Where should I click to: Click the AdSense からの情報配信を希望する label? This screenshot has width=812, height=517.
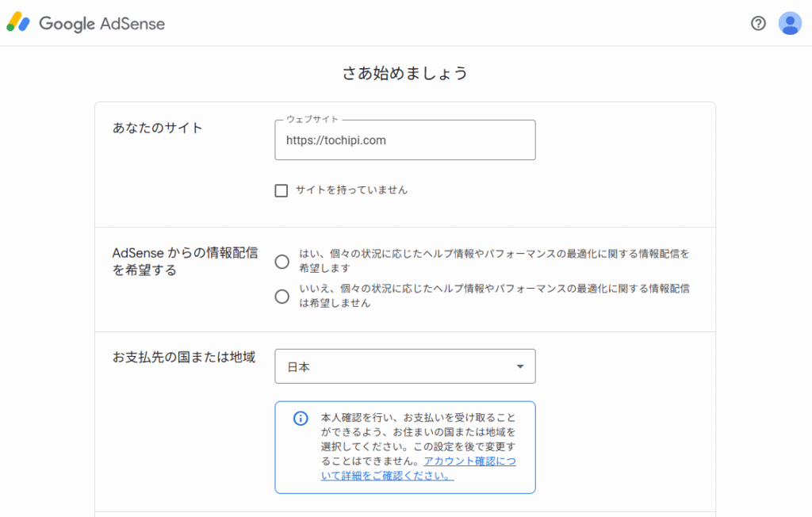click(185, 261)
